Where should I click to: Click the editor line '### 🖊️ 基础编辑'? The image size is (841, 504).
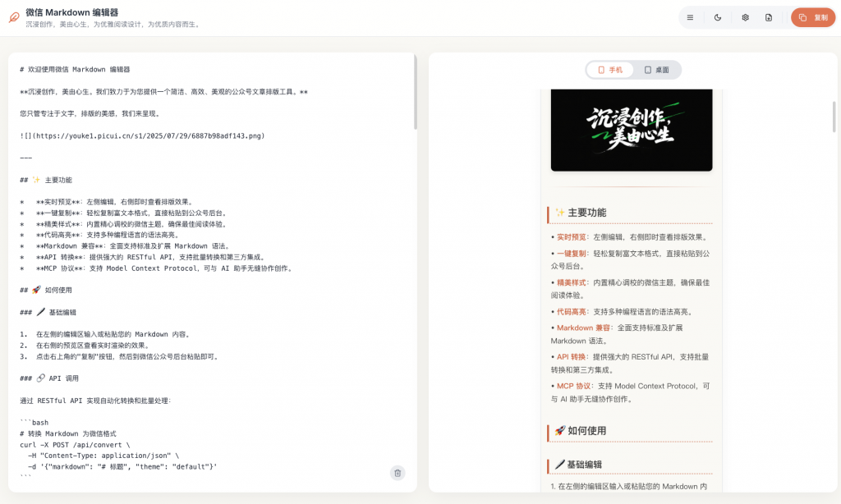[x=48, y=312]
